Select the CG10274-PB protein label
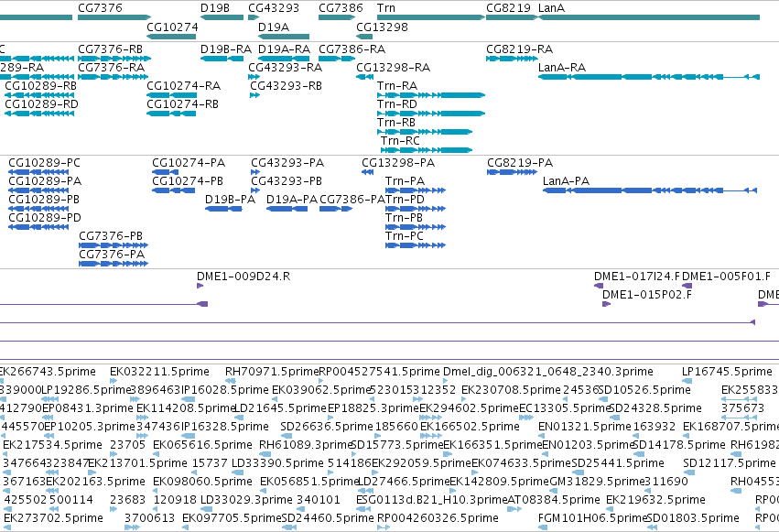Viewport: 779px width, 532px height. click(188, 181)
